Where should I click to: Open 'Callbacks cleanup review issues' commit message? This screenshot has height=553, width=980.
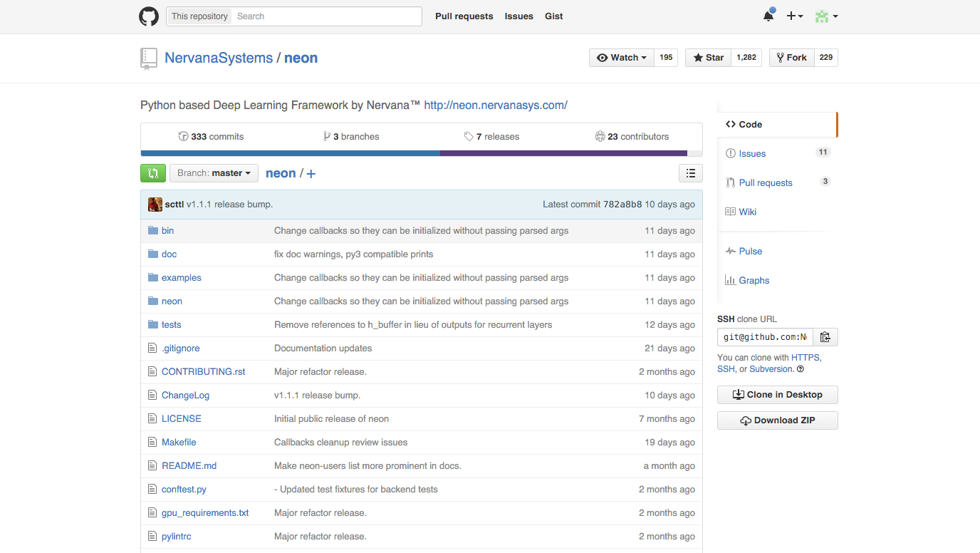coord(341,443)
